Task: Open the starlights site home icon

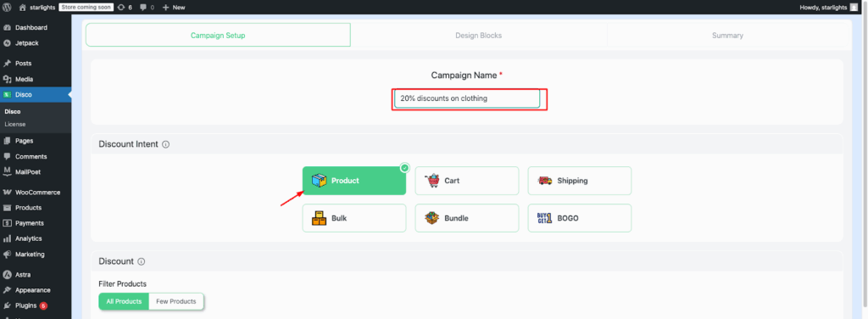Action: tap(22, 7)
